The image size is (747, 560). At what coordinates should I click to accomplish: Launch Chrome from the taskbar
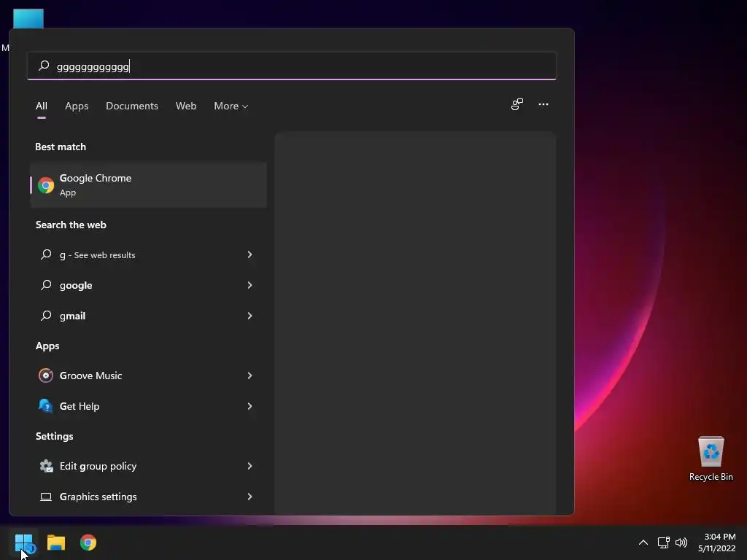[88, 542]
